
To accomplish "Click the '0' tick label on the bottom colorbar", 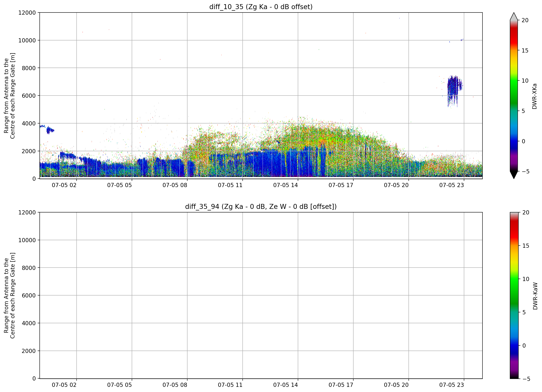I will pos(524,346).
